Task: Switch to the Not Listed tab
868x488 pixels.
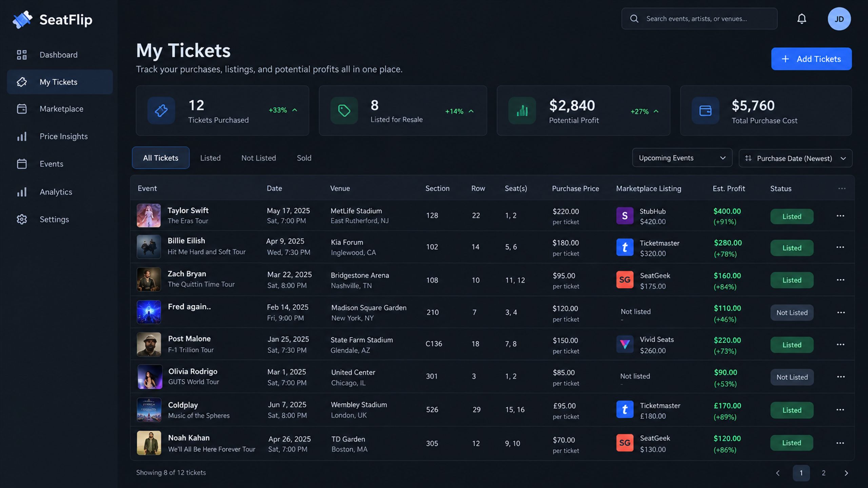Action: click(x=258, y=158)
